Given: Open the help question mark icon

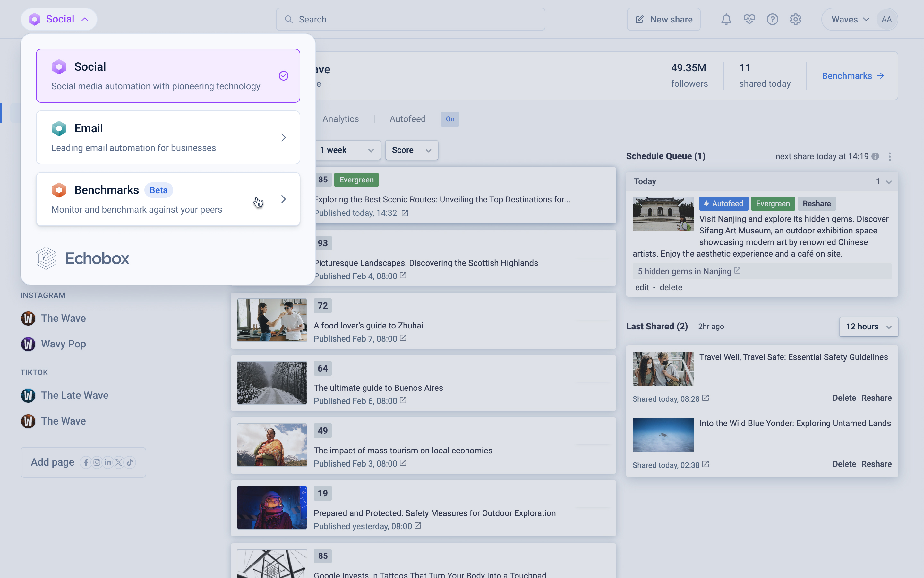Looking at the screenshot, I should pos(772,19).
